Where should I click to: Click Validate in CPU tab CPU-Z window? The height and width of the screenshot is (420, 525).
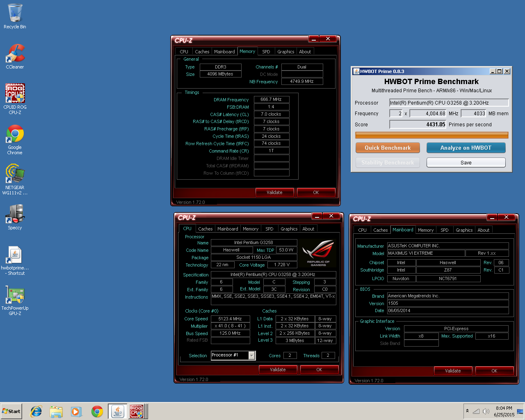[x=278, y=370]
